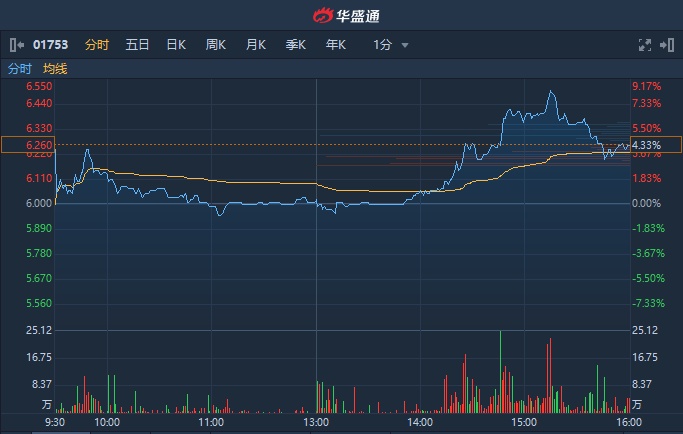Collapse the left panel using the top-left arrow icon
Image resolution: width=683 pixels, height=434 pixels.
15,45
